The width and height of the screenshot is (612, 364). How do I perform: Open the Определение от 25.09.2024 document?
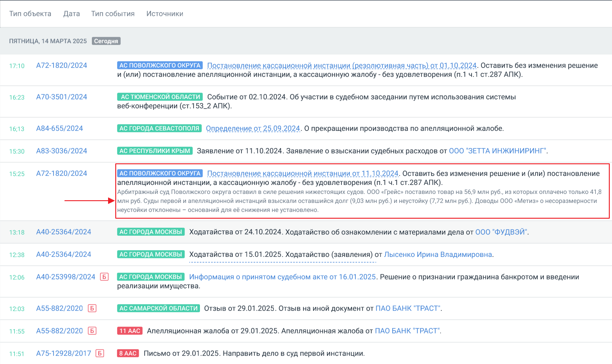pyautogui.click(x=253, y=128)
